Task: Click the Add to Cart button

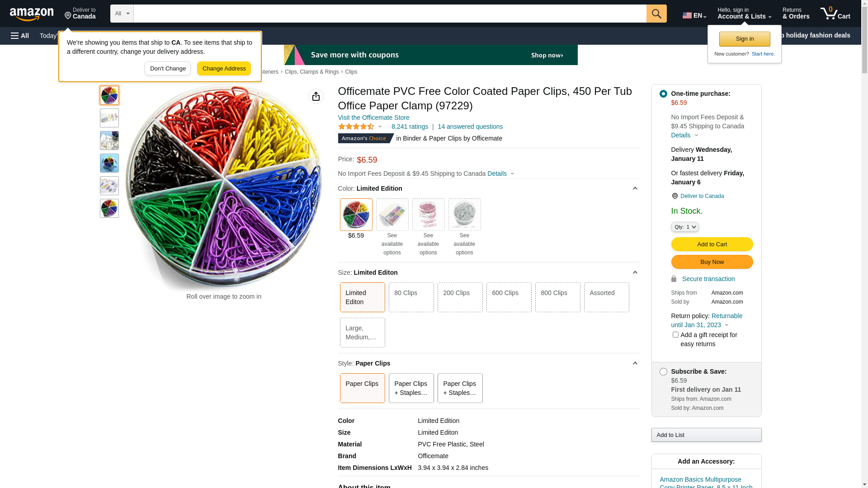Action: (712, 244)
